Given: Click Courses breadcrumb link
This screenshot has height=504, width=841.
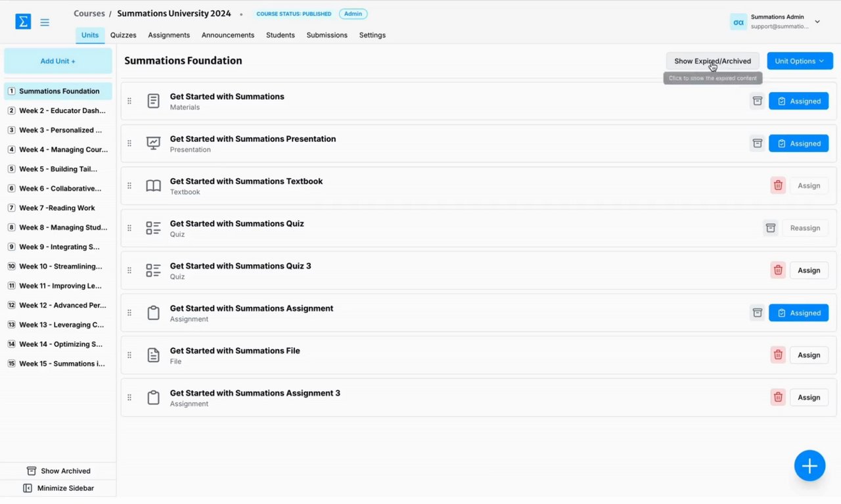Looking at the screenshot, I should 89,14.
